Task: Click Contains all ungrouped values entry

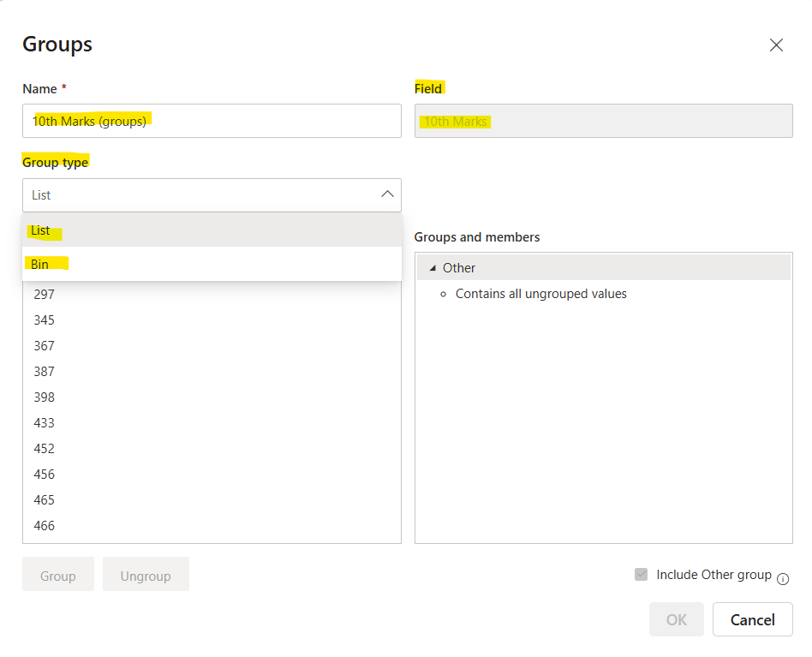Action: [541, 293]
